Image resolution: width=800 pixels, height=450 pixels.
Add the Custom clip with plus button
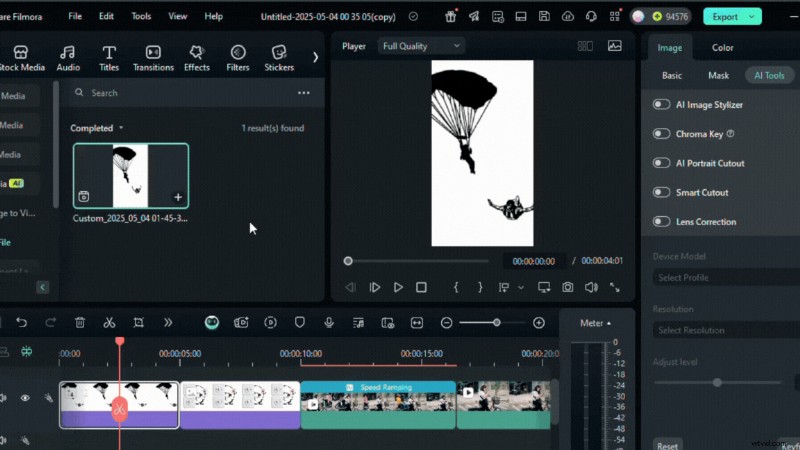tap(178, 197)
